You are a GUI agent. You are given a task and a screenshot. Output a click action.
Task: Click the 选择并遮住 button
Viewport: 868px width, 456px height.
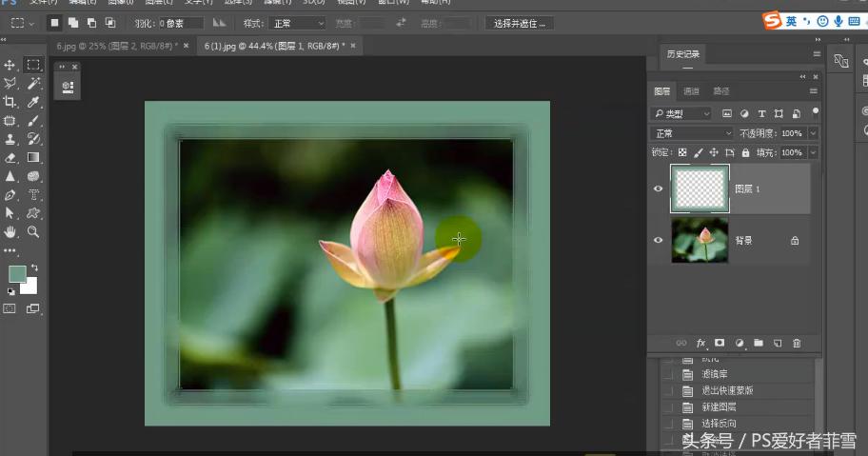click(520, 23)
